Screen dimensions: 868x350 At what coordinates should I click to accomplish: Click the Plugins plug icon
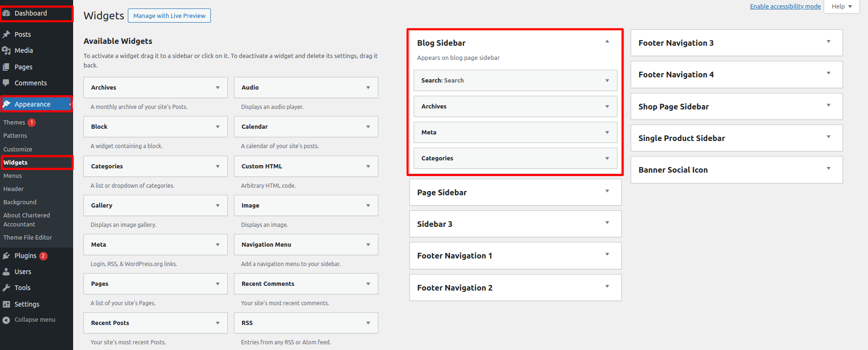[7, 256]
